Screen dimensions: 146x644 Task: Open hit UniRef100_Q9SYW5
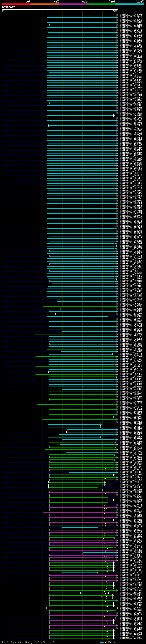[x=131, y=22]
